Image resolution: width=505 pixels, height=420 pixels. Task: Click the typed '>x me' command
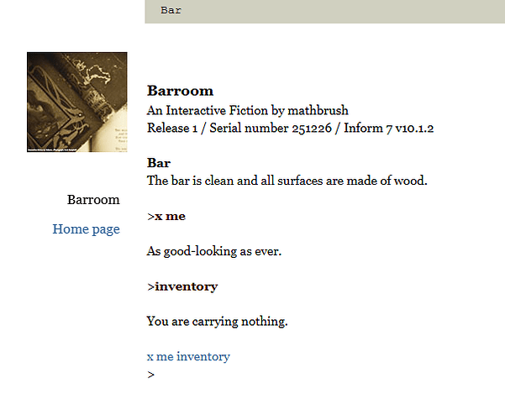pos(166,216)
